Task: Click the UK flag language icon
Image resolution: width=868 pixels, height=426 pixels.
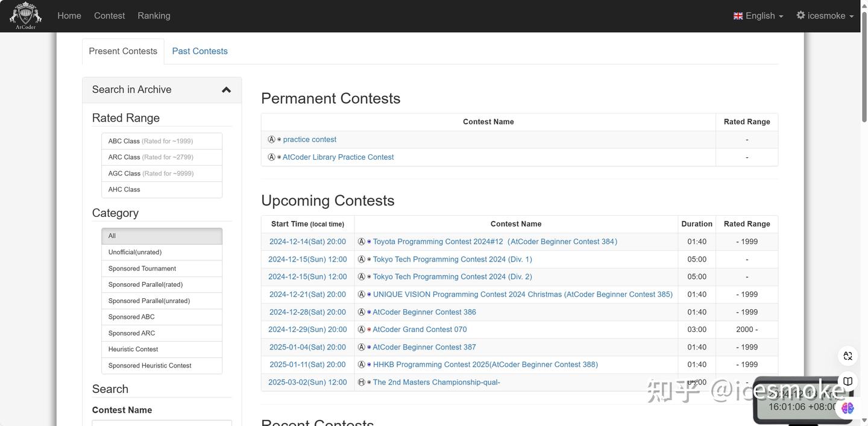Action: click(738, 16)
